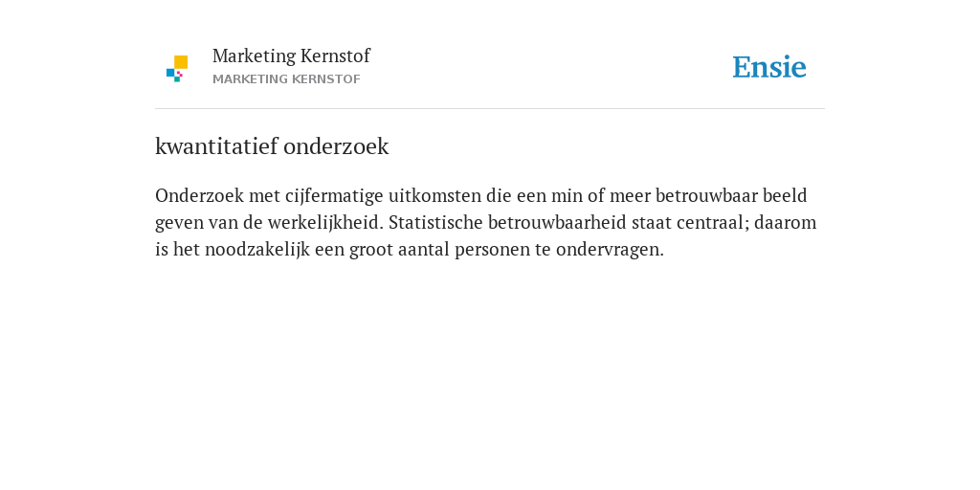
Task: Click the word Onderzoek starting the paragraph
Action: tap(199, 195)
